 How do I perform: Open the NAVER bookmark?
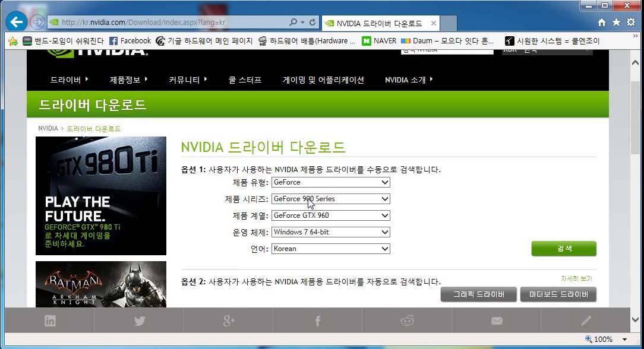point(379,41)
